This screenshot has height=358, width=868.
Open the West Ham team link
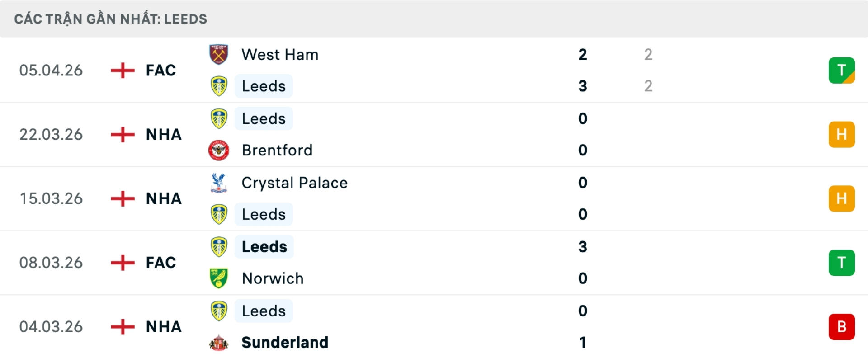point(280,55)
